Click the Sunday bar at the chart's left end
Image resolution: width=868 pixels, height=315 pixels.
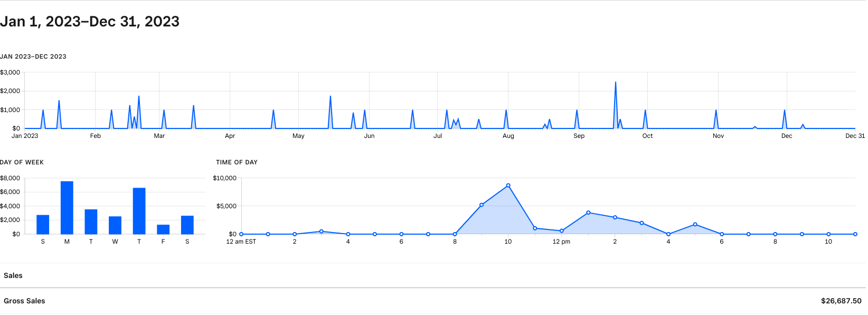pos(43,225)
